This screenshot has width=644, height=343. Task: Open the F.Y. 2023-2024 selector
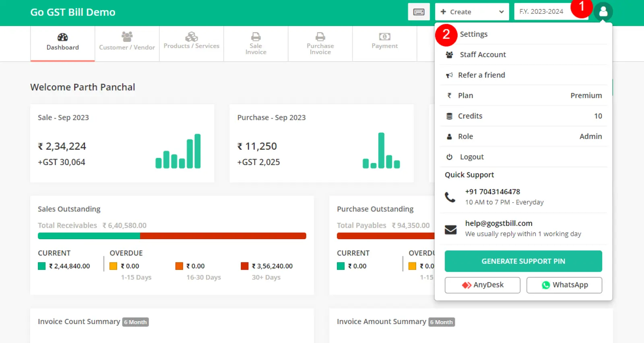(x=551, y=12)
